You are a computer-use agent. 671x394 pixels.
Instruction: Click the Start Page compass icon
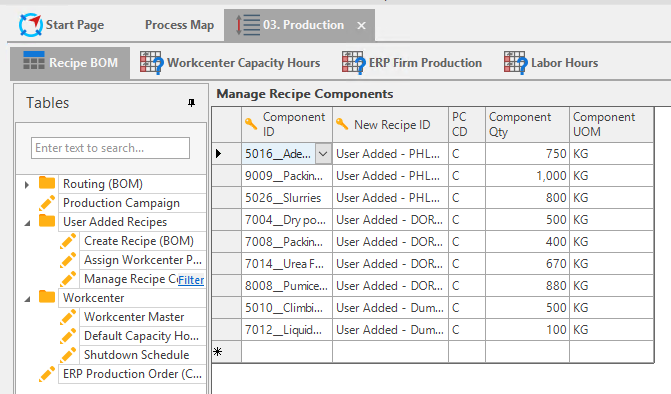click(x=30, y=25)
